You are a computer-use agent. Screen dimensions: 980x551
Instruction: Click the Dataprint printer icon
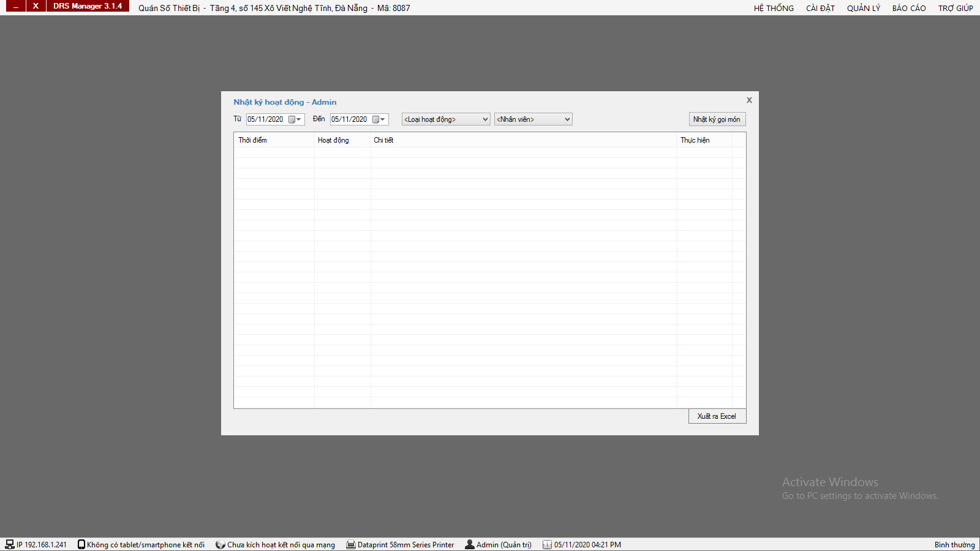[351, 545]
